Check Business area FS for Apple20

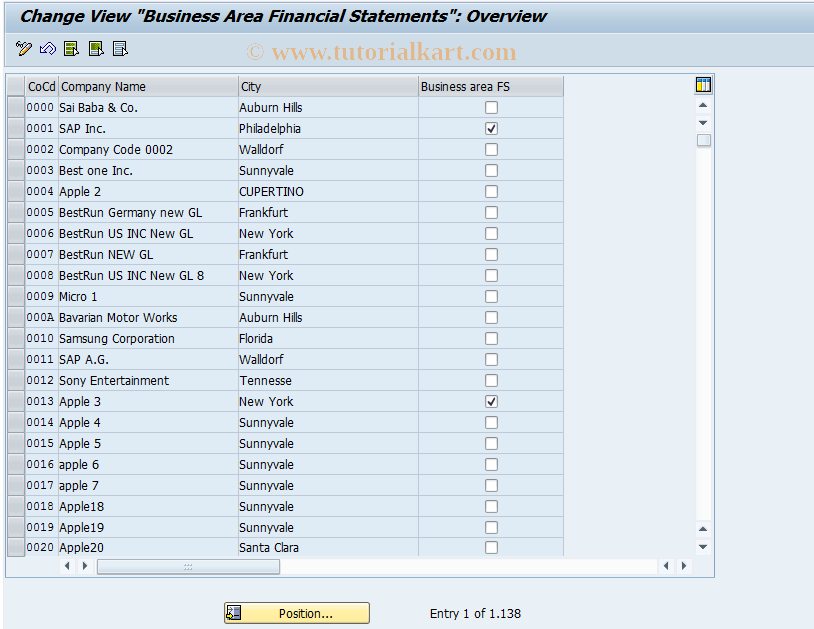(x=491, y=548)
